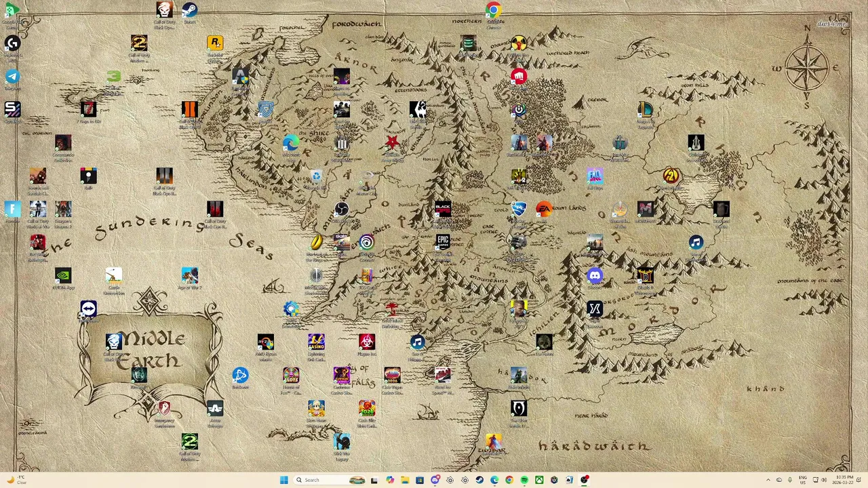Click the Skate game icon
Image resolution: width=868 pixels, height=488 pixels.
click(342, 242)
